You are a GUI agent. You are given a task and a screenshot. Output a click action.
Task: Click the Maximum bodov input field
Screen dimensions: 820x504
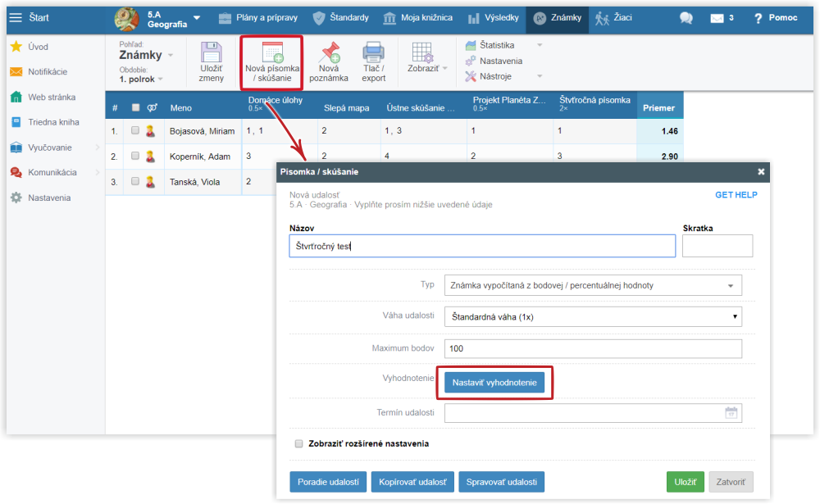592,348
